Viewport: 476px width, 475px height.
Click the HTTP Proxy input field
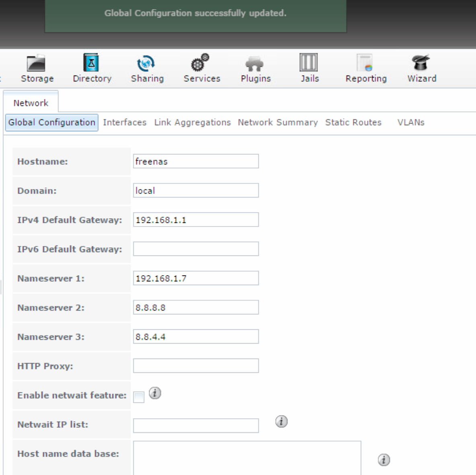[196, 366]
